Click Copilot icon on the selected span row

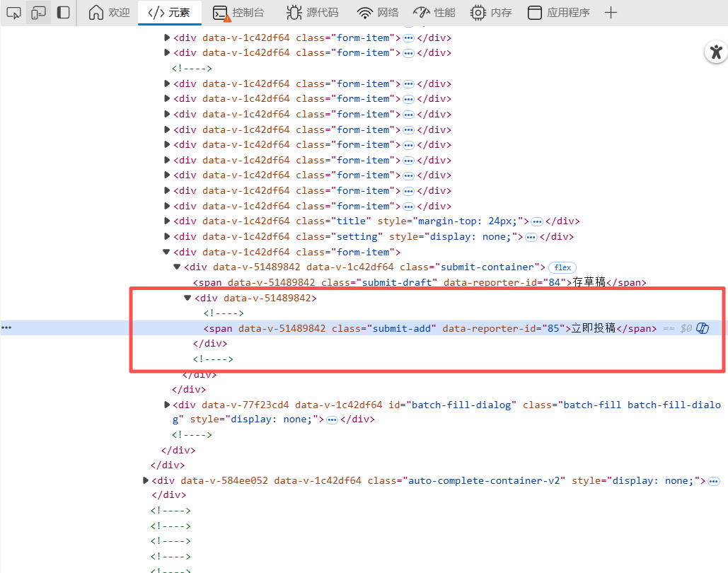[703, 328]
